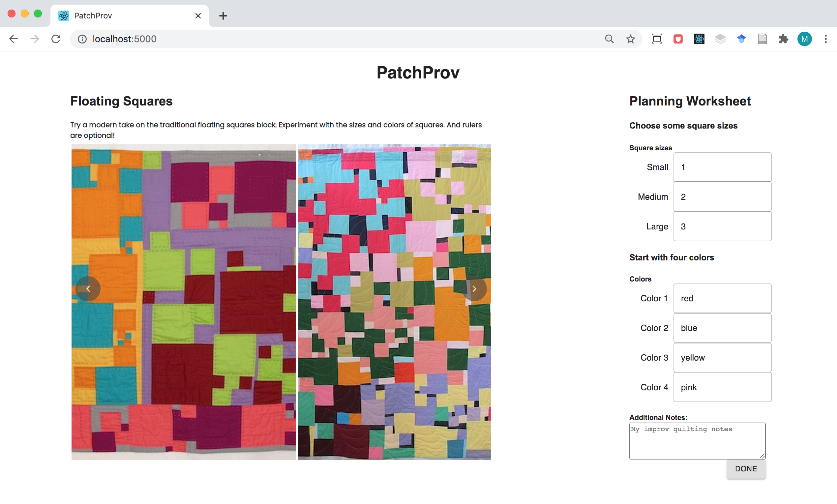This screenshot has width=837, height=504.
Task: Click the gray layers extension icon
Action: (720, 39)
